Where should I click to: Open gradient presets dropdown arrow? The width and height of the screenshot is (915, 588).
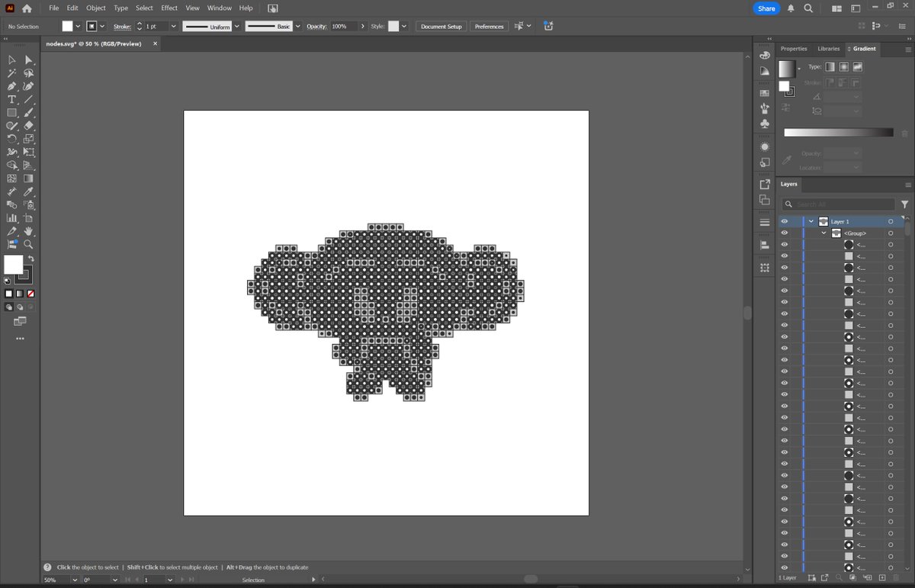pyautogui.click(x=799, y=69)
